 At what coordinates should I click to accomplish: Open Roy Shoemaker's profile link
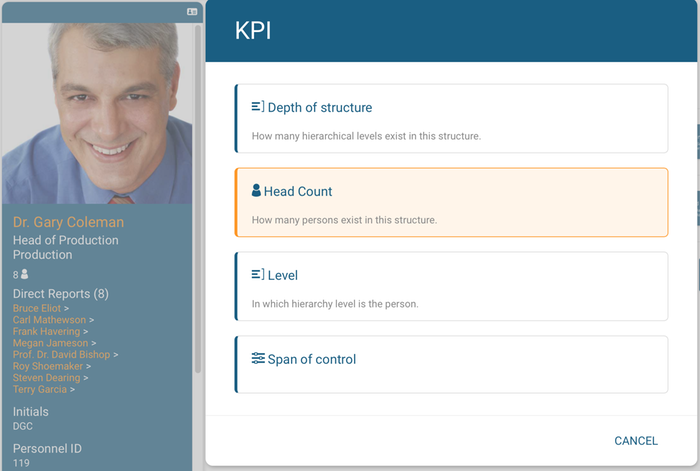(x=48, y=366)
